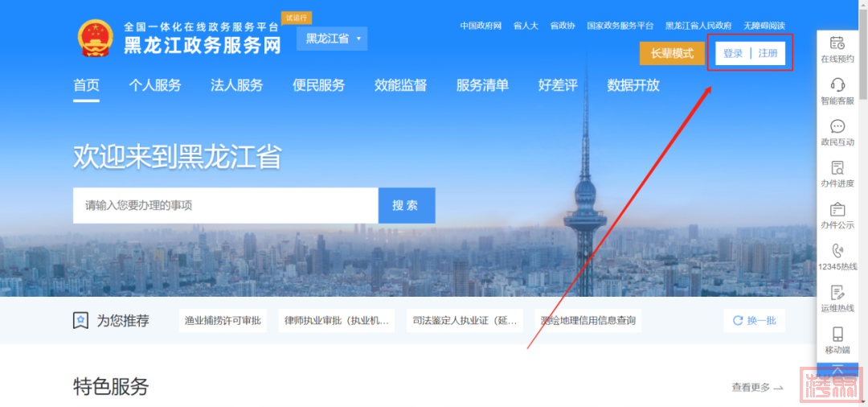Refresh recommendations with 换一批
This screenshot has width=868, height=407.
point(754,321)
